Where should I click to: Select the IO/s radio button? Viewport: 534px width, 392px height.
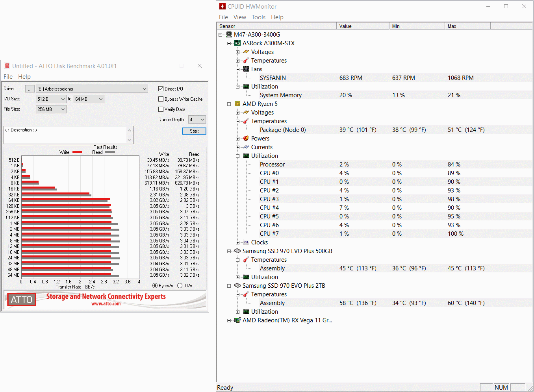(x=180, y=286)
